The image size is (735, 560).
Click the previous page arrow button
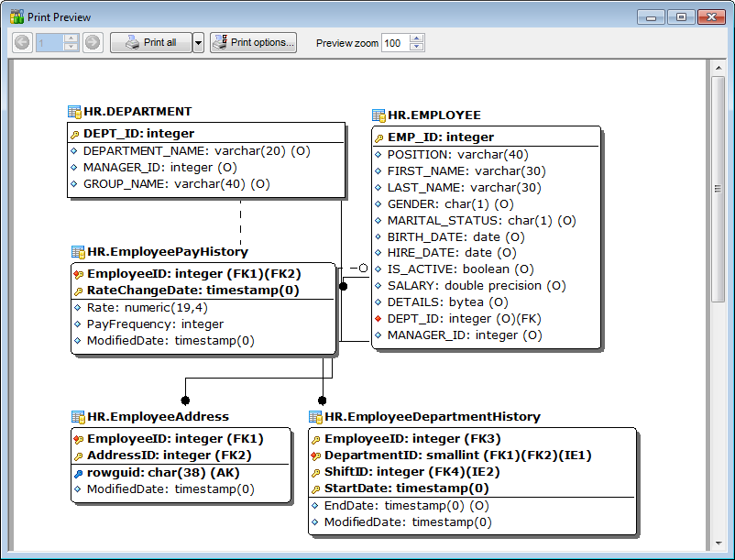coord(23,42)
